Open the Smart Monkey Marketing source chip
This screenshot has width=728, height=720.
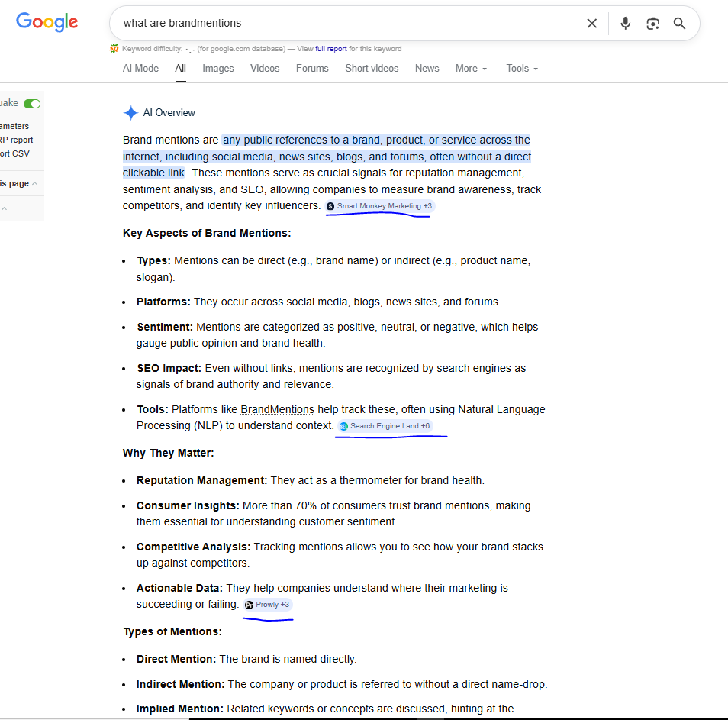[378, 206]
